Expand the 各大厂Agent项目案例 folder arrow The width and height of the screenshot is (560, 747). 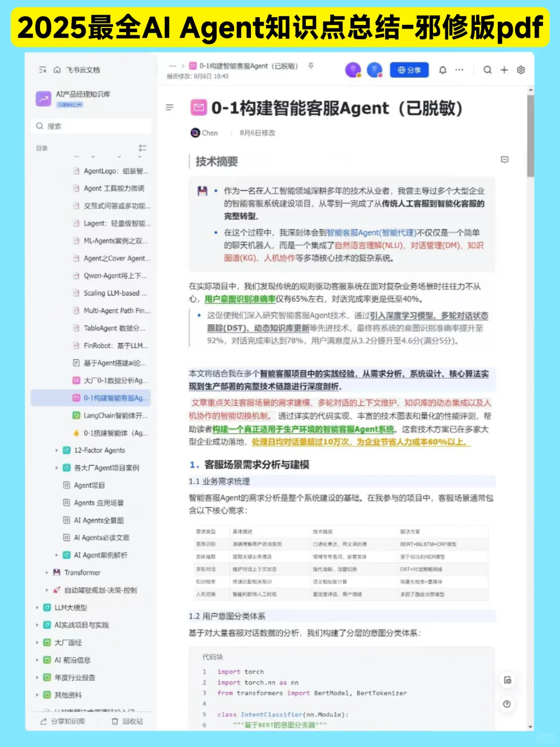click(57, 468)
